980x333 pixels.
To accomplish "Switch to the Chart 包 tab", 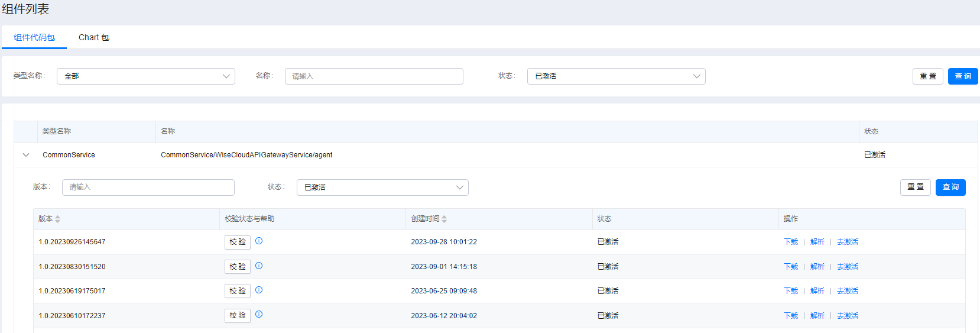I will [93, 37].
